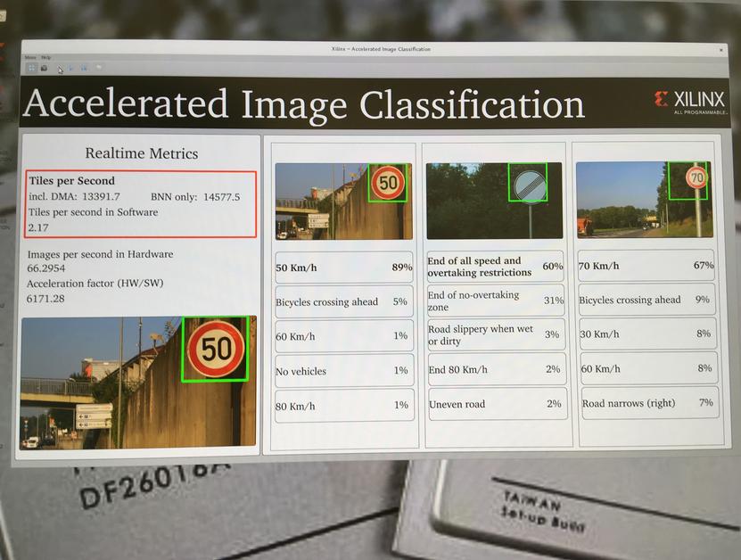The height and width of the screenshot is (560, 741).
Task: Open the Menu item in menu bar
Action: (x=30, y=57)
